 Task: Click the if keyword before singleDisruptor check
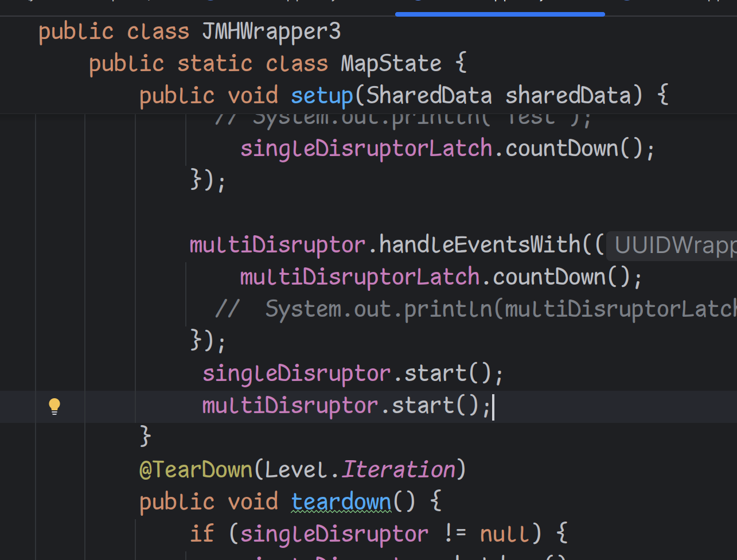coord(202,534)
